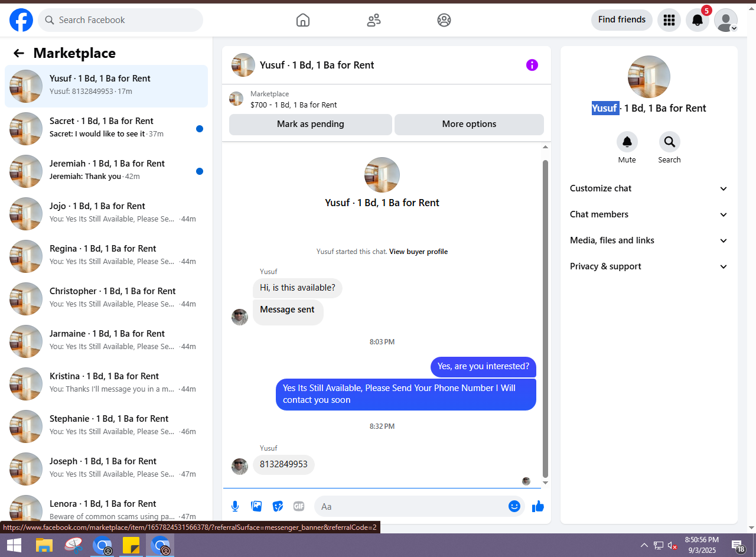Viewport: 756px width, 557px height.
Task: Open the taskbar clock and calendar
Action: tap(702, 545)
